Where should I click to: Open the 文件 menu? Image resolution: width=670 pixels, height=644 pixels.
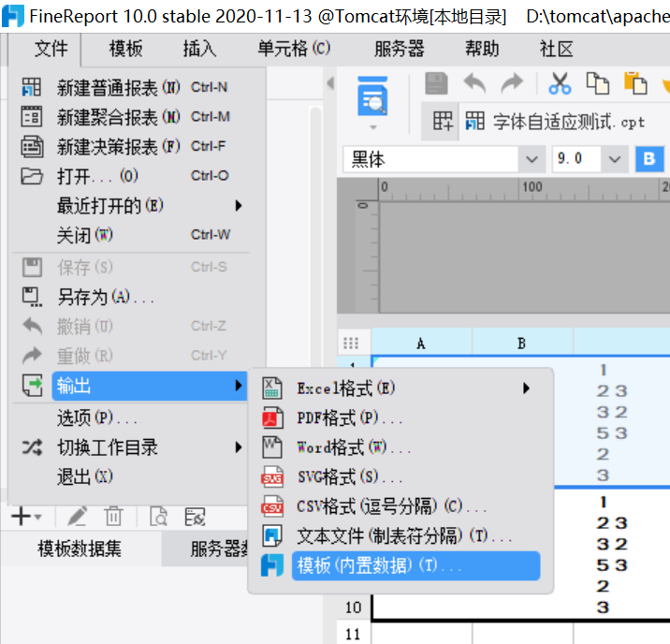(51, 49)
